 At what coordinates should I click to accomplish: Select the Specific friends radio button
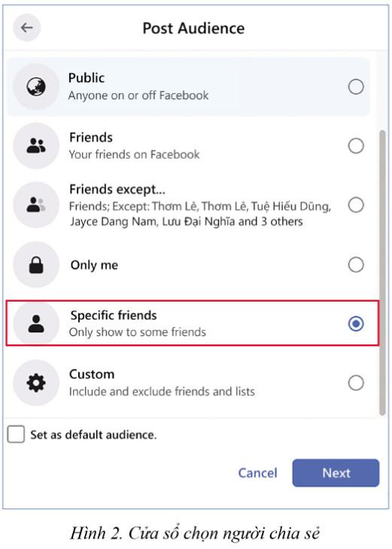click(x=356, y=323)
